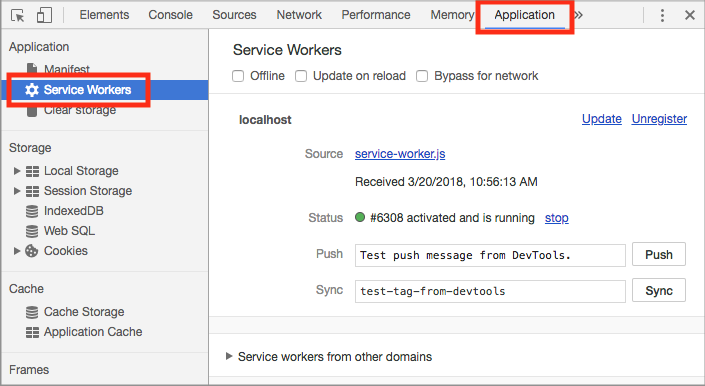
Task: Select Application Cache grid entry
Action: click(84, 332)
